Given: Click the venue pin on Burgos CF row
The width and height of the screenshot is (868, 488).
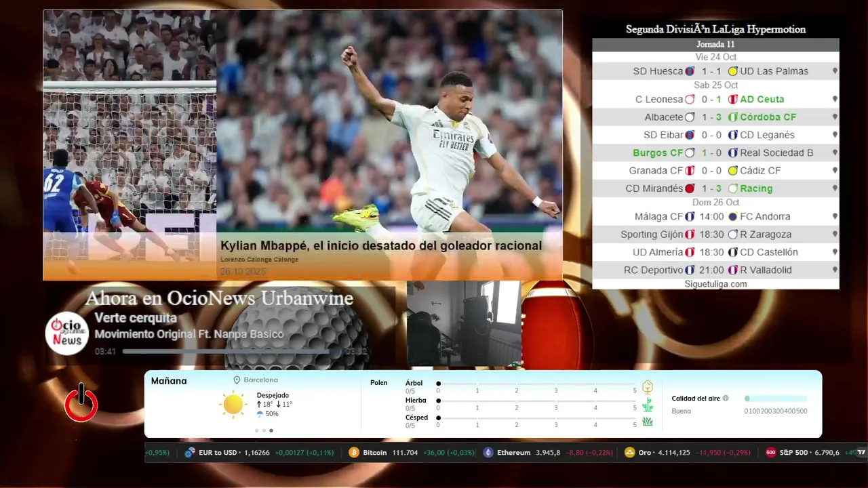Looking at the screenshot, I should pos(835,153).
